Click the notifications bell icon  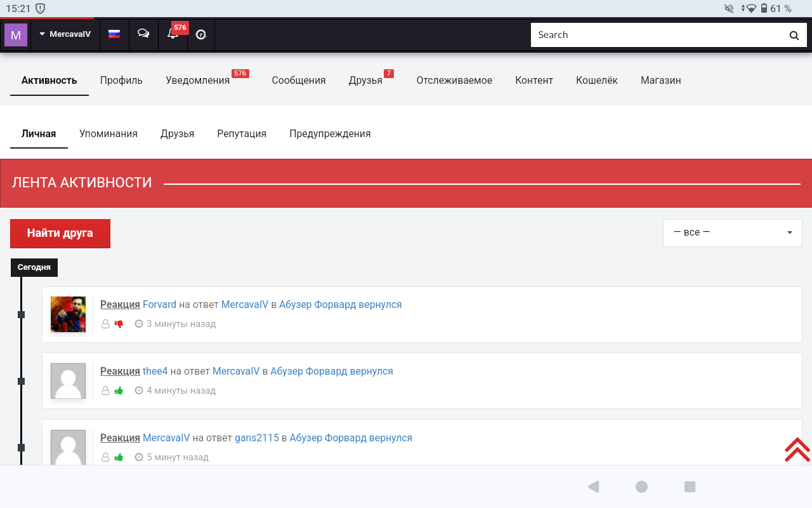173,34
